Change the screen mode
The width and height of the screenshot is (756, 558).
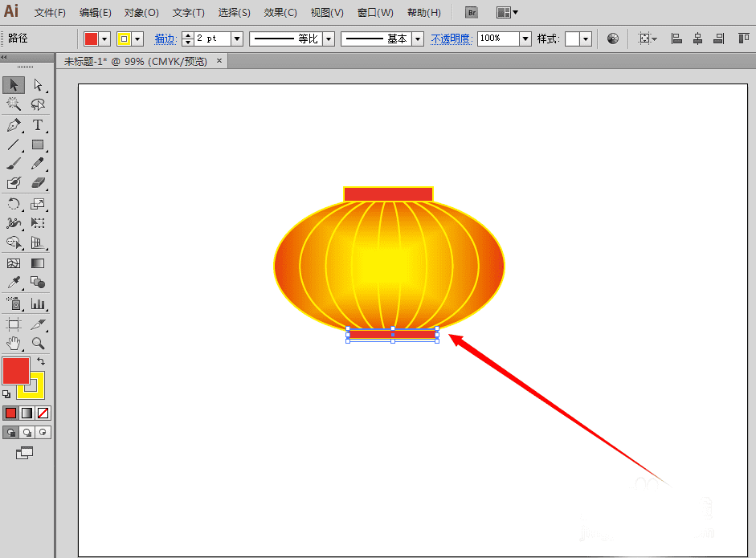point(25,453)
